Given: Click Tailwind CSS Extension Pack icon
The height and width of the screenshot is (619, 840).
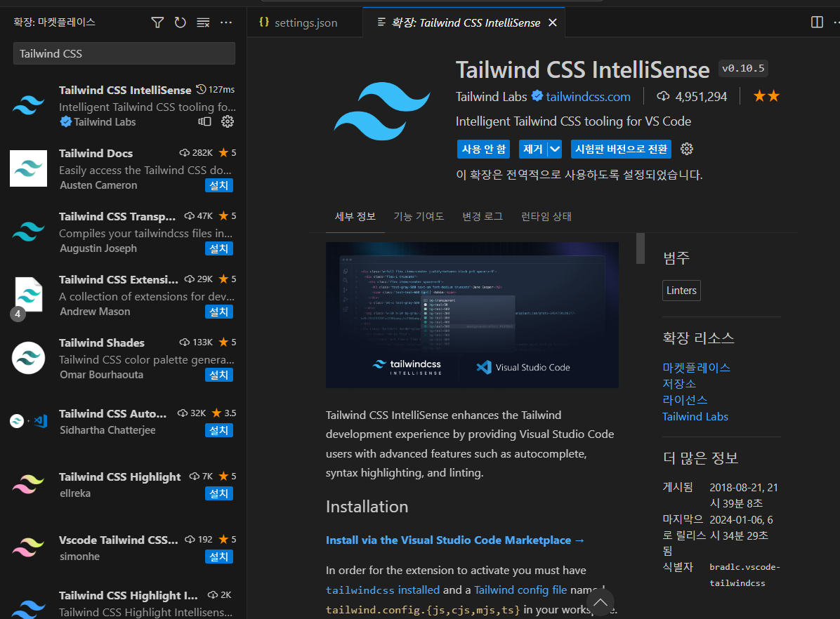Looking at the screenshot, I should (x=28, y=295).
